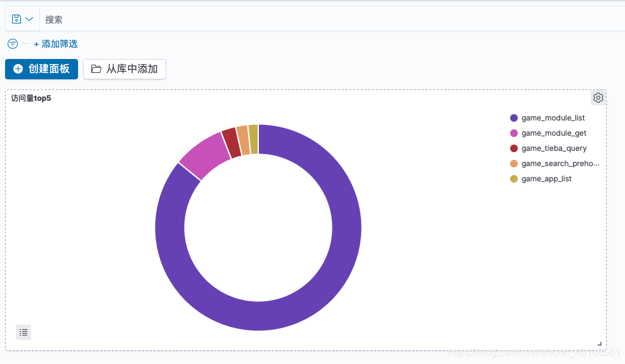Click the 从库中添加 add from library button
This screenshot has width=625, height=364.
pos(124,69)
